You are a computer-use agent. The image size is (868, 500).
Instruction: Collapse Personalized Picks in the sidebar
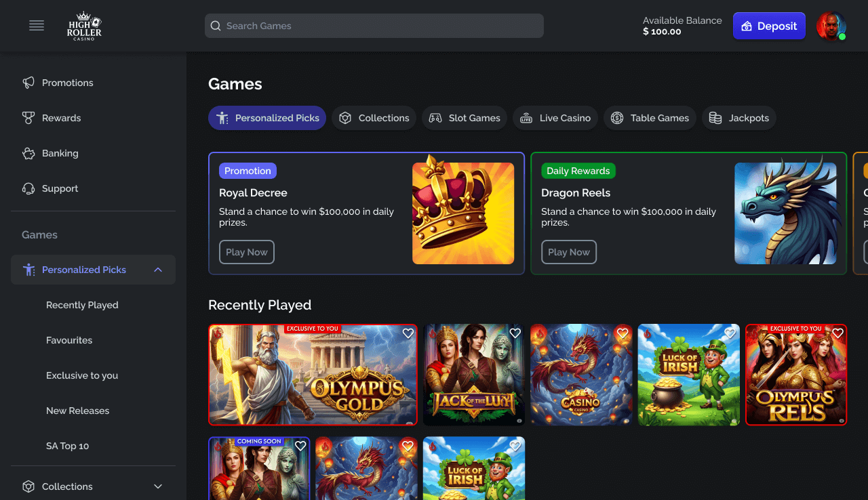click(x=157, y=270)
